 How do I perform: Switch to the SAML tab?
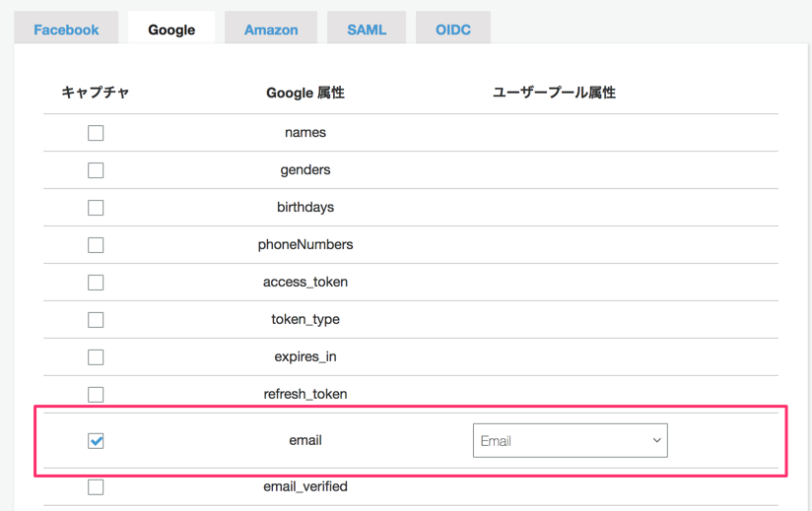(x=367, y=30)
